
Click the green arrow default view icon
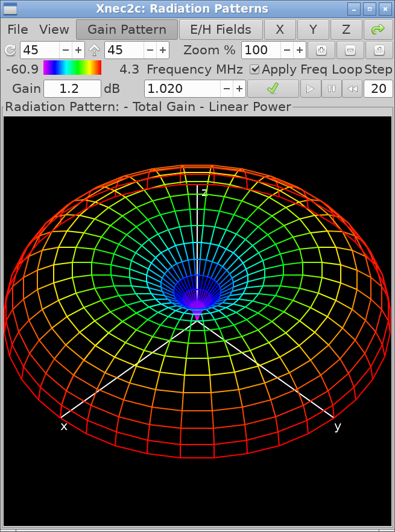click(378, 30)
